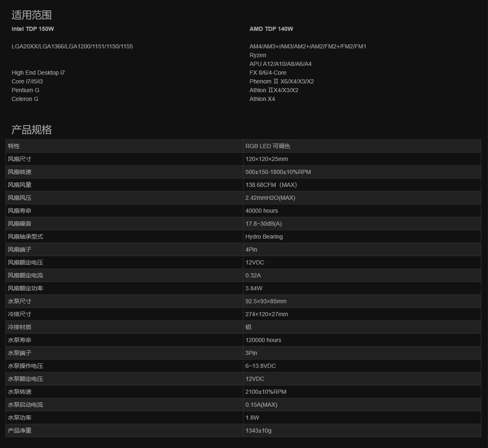The image size is (488, 448).
Task: Click the 铝 material value
Action: coord(248,327)
